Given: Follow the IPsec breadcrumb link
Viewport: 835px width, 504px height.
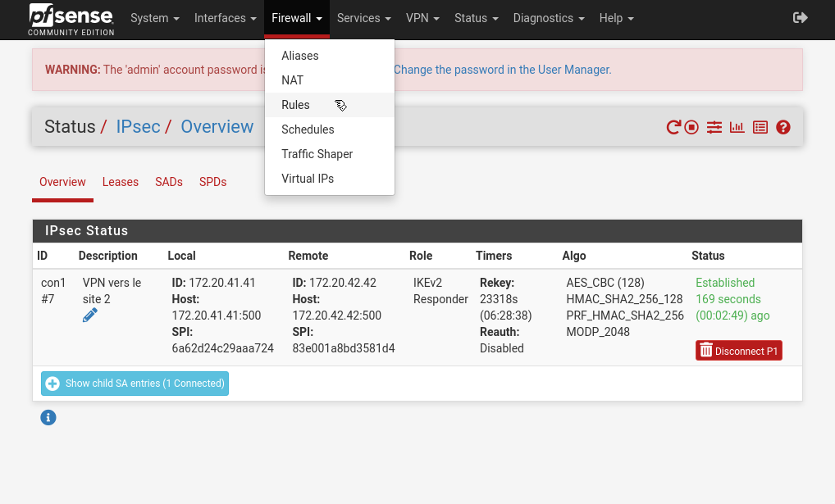Looking at the screenshot, I should [x=138, y=127].
